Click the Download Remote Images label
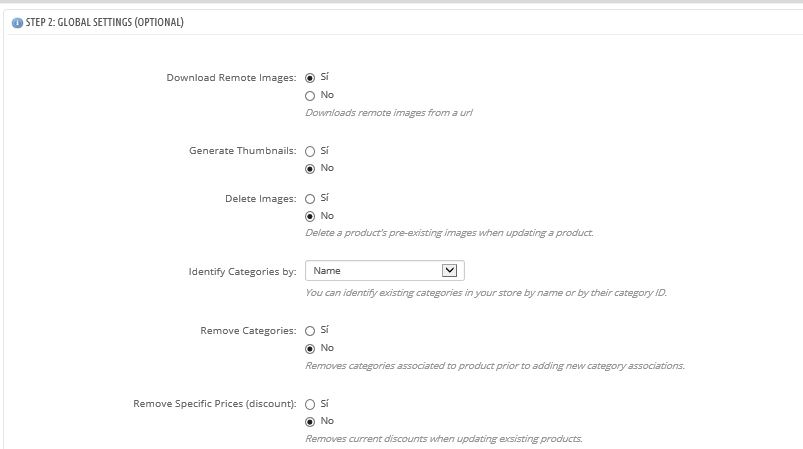This screenshot has width=803, height=449. pyautogui.click(x=231, y=78)
